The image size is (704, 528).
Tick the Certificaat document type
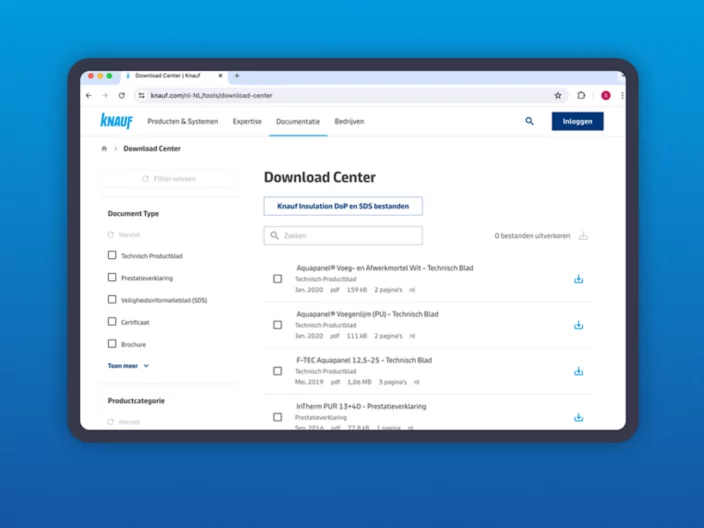[112, 322]
